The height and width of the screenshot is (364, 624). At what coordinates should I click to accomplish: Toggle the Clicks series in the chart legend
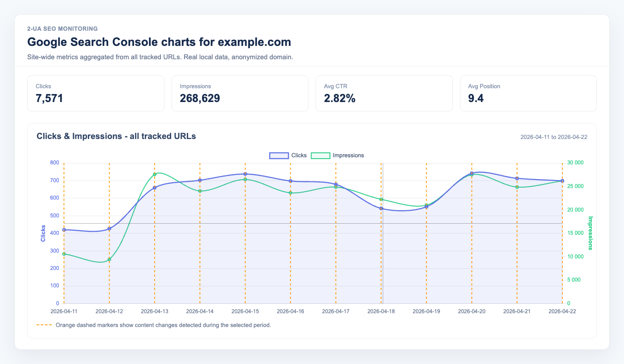(x=288, y=155)
